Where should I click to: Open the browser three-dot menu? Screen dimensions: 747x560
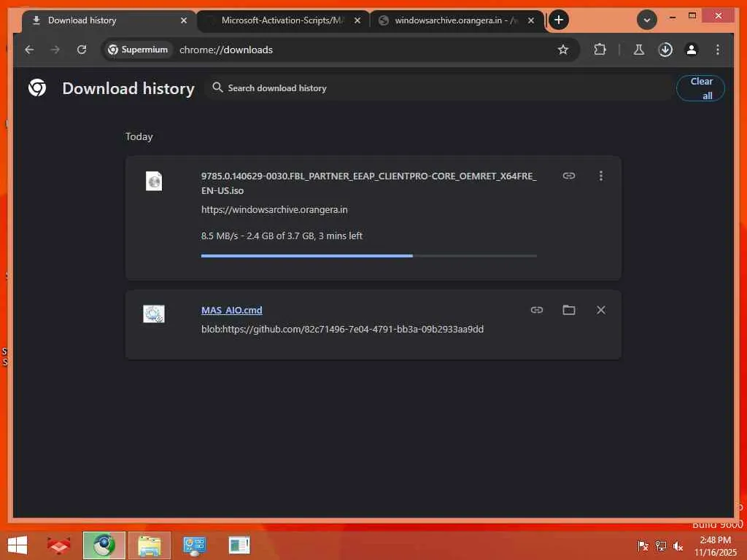point(718,50)
